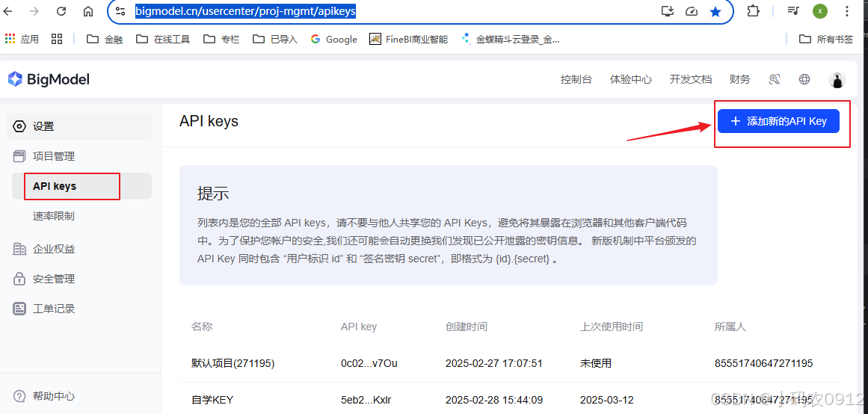
Task: Click the speedometer icon in address bar
Action: point(692,11)
